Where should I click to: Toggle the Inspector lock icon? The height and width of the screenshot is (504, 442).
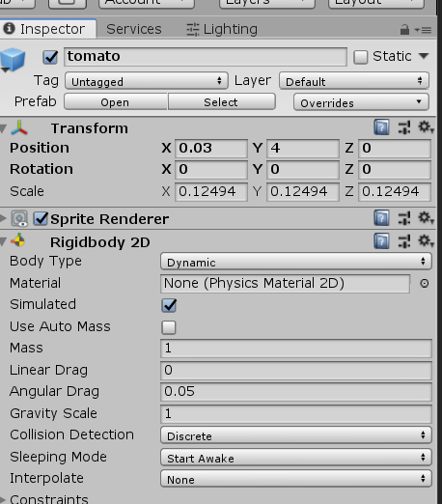(404, 30)
